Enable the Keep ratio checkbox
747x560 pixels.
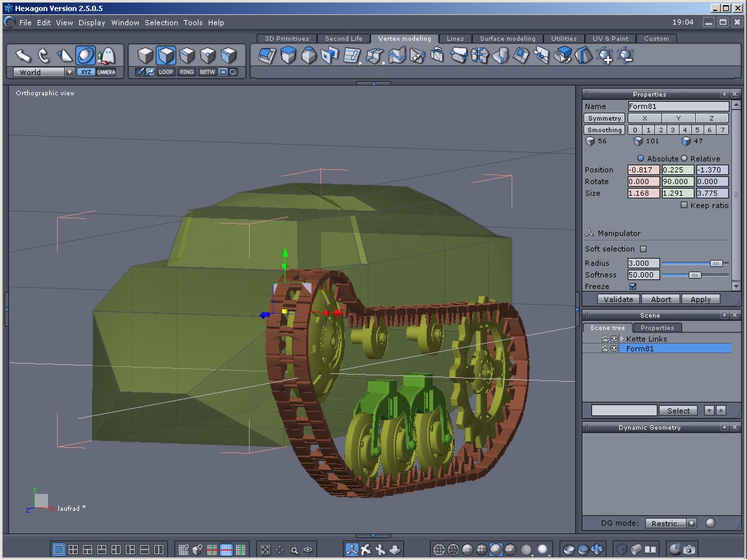[x=684, y=205]
